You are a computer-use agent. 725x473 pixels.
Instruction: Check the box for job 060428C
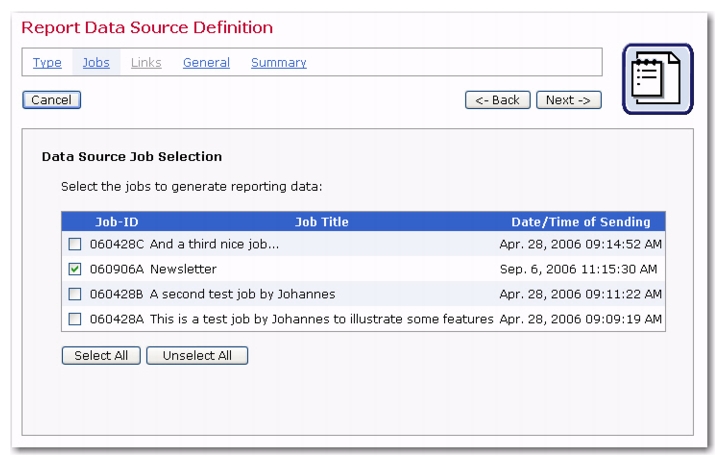74,244
